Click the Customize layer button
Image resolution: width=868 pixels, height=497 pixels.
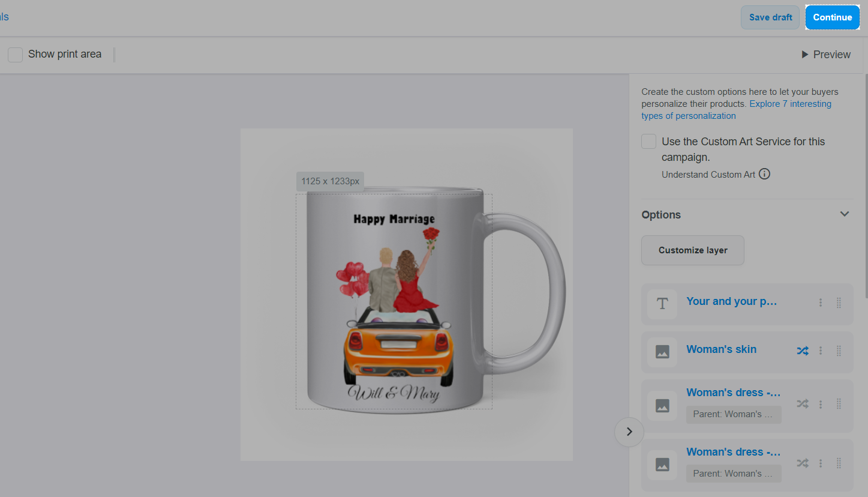pos(692,250)
